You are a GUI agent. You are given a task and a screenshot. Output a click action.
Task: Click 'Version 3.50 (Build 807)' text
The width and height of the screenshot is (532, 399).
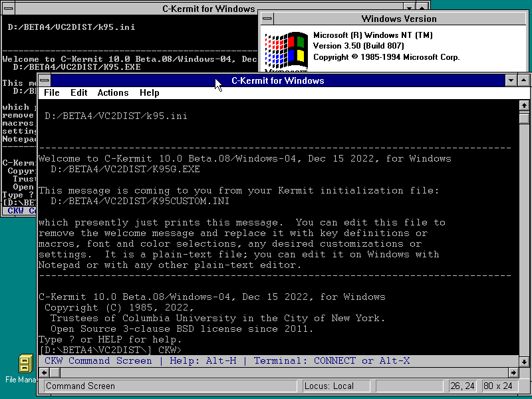(358, 46)
